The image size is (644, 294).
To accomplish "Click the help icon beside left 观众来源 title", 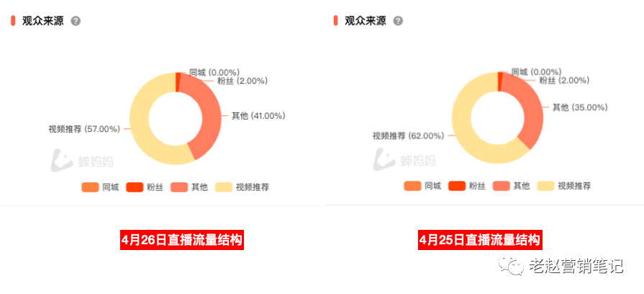I will pyautogui.click(x=76, y=21).
